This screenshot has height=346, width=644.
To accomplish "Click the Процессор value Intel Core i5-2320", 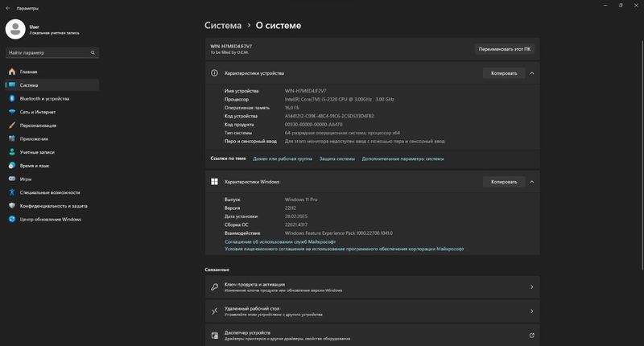I will [339, 99].
